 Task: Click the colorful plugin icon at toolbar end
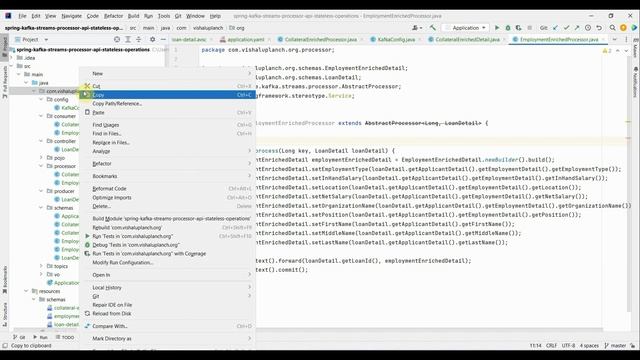tap(634, 28)
